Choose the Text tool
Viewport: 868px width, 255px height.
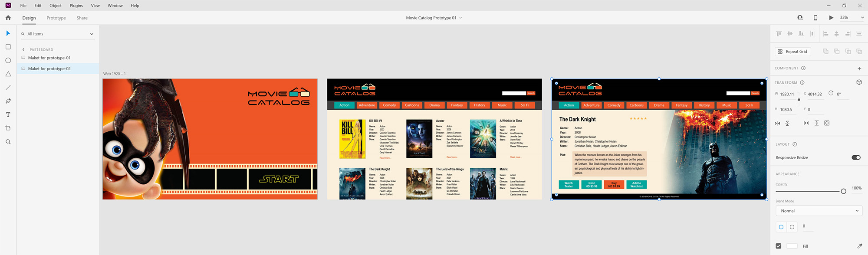pyautogui.click(x=8, y=115)
